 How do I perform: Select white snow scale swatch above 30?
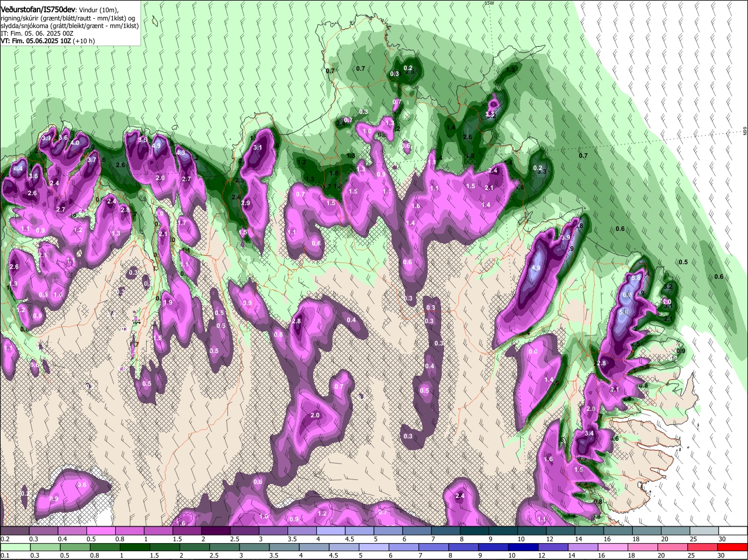point(734,530)
